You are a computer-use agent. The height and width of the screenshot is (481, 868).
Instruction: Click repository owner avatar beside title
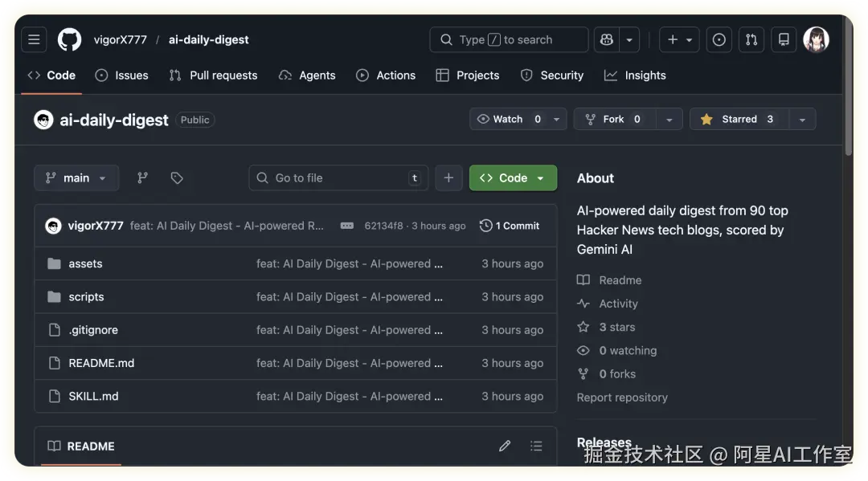[x=43, y=120]
